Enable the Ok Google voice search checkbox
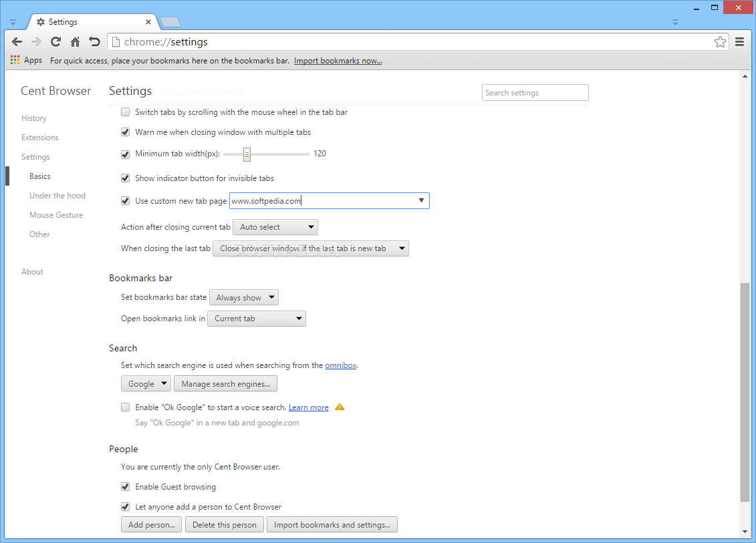Screen dimensions: 756x543 (x=126, y=407)
